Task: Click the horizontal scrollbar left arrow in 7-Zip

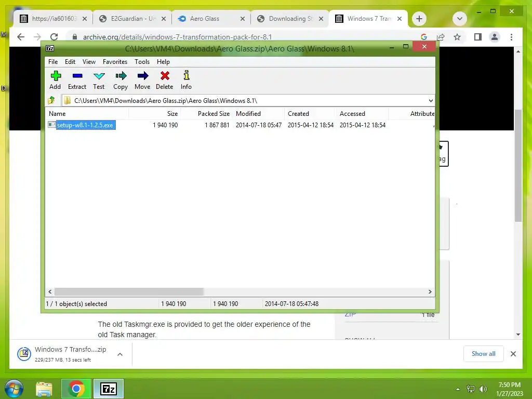Action: pos(50,291)
